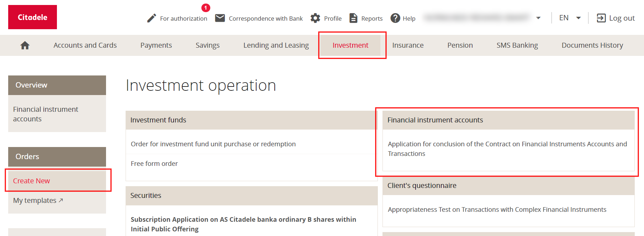Click the Investment operation page title
This screenshot has height=236, width=644.
click(x=201, y=85)
